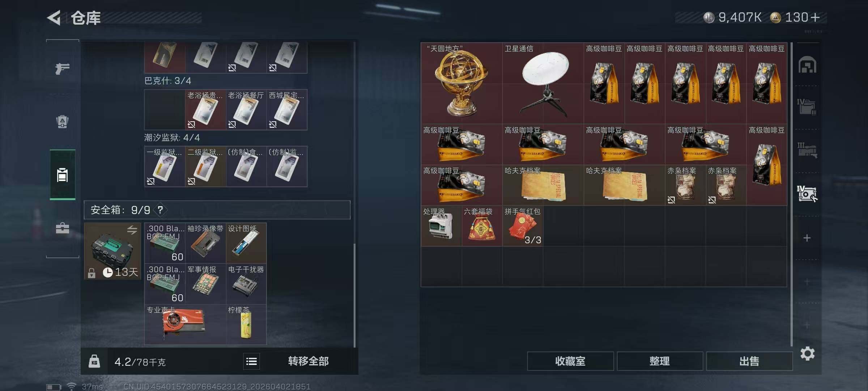Select the level IV collectibles storage tab
Screen dimensions: 868x391
pos(807,194)
